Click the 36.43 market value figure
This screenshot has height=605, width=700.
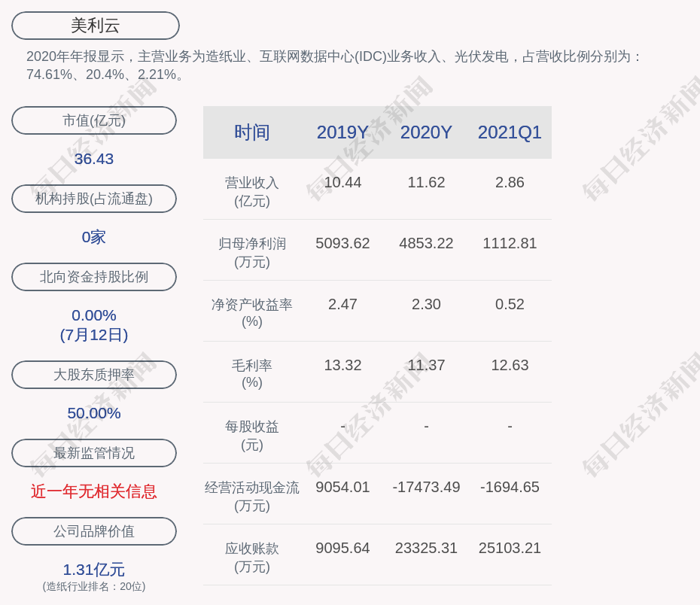click(x=94, y=159)
